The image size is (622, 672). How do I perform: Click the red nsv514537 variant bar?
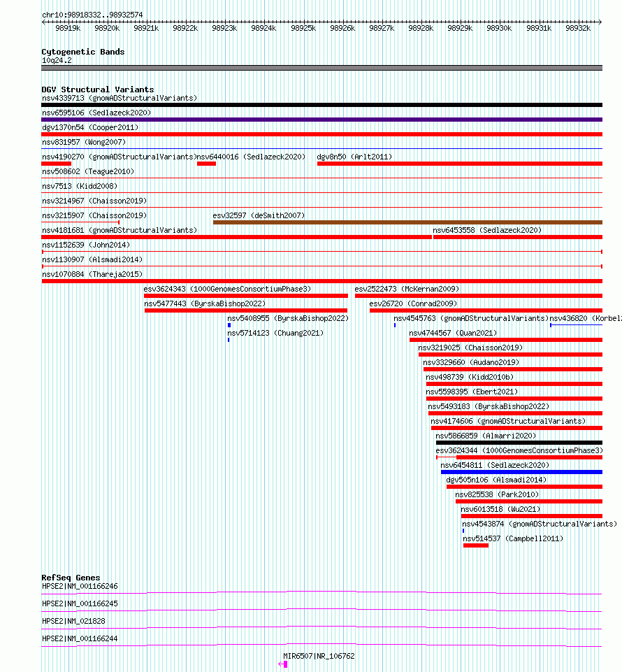point(476,545)
